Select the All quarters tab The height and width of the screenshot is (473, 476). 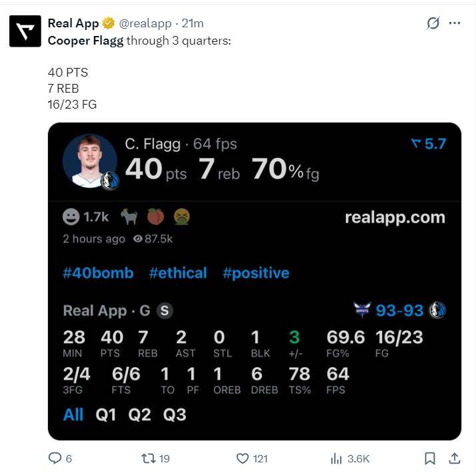(x=73, y=415)
